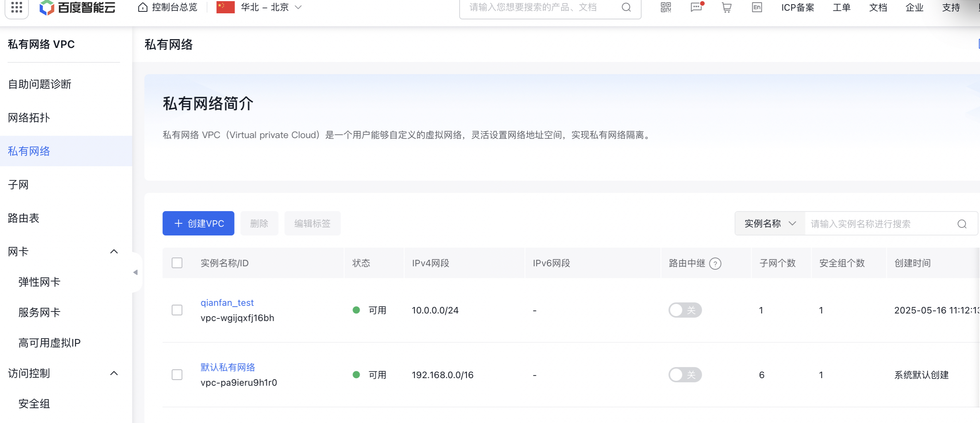Switch language with the En icon
Screen dimensions: 980x423
[x=757, y=7]
